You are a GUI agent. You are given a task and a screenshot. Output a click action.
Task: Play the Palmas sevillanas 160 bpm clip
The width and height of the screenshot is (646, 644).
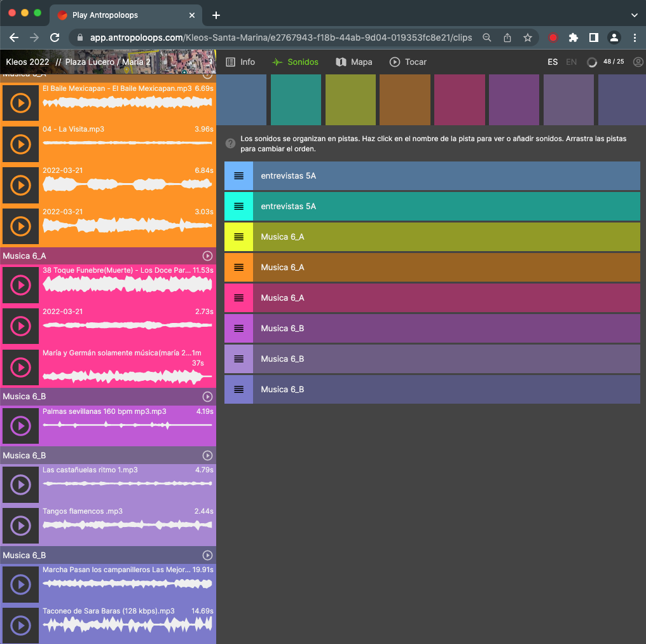[20, 426]
